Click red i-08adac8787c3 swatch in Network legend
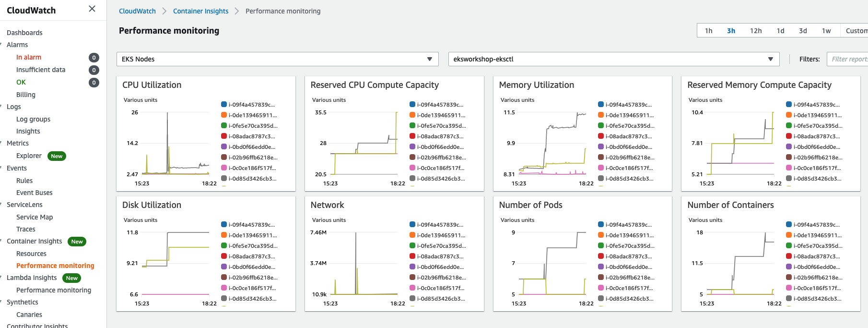This screenshot has height=328, width=868. (x=412, y=256)
